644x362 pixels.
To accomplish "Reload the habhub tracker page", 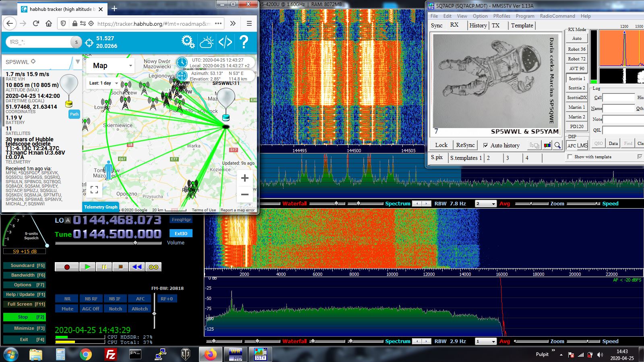I will coord(36,23).
